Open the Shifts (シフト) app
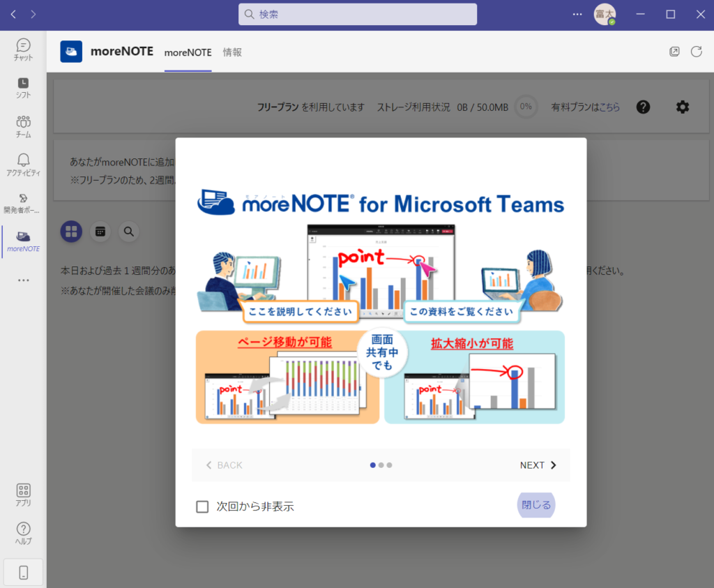Image resolution: width=714 pixels, height=588 pixels. pyautogui.click(x=23, y=88)
